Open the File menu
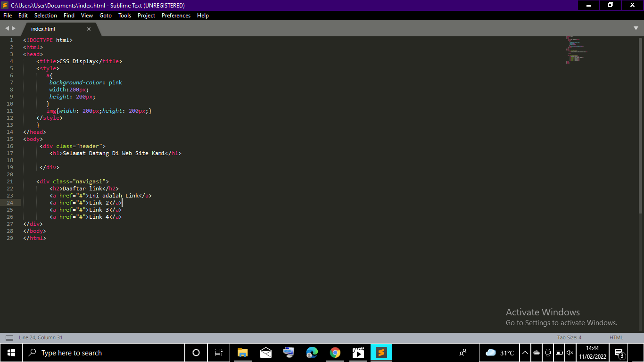Viewport: 644px width, 362px height. coord(8,16)
